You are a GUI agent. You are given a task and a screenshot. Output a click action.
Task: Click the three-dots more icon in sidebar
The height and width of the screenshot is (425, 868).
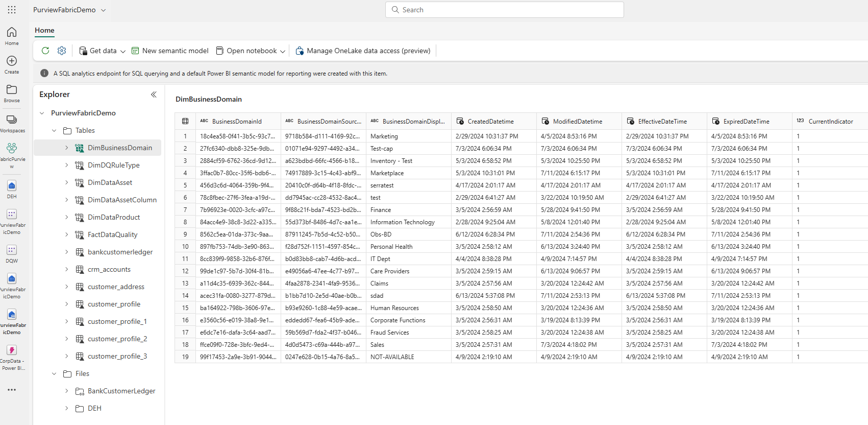point(12,390)
